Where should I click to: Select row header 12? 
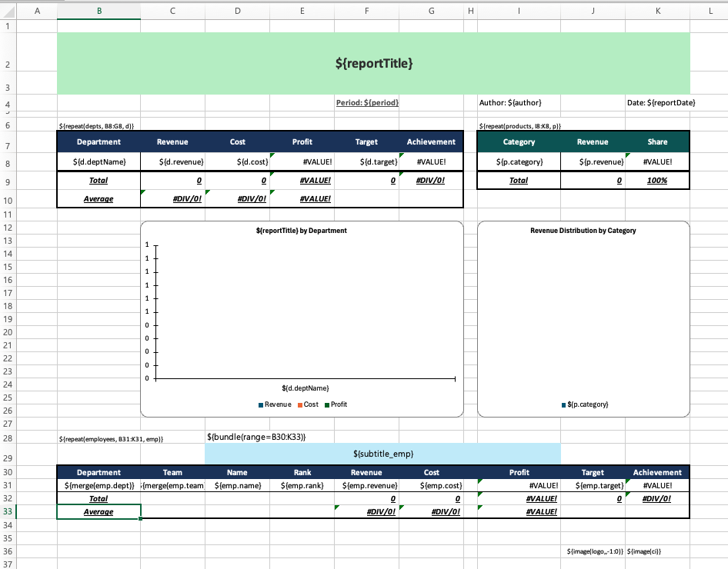click(8, 228)
